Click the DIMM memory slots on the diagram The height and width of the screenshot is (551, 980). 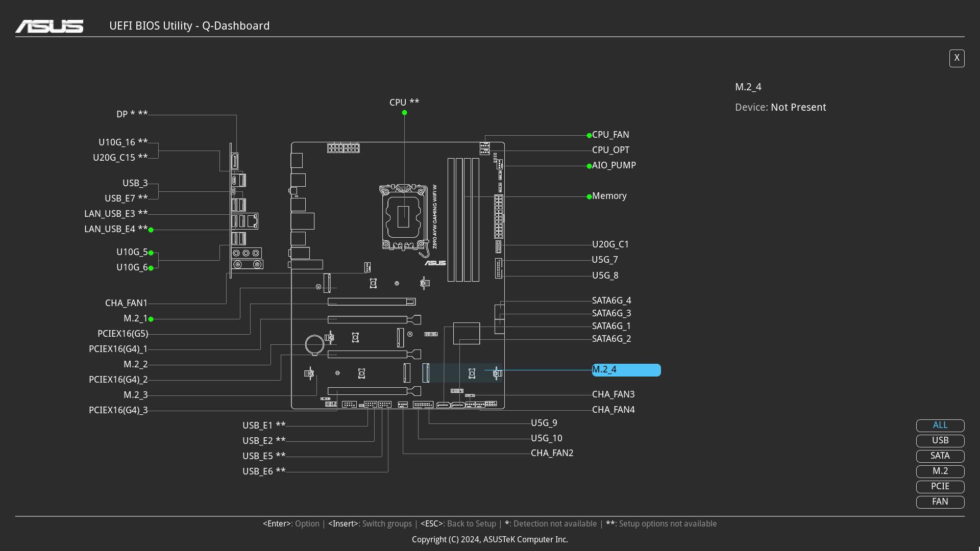pyautogui.click(x=463, y=219)
